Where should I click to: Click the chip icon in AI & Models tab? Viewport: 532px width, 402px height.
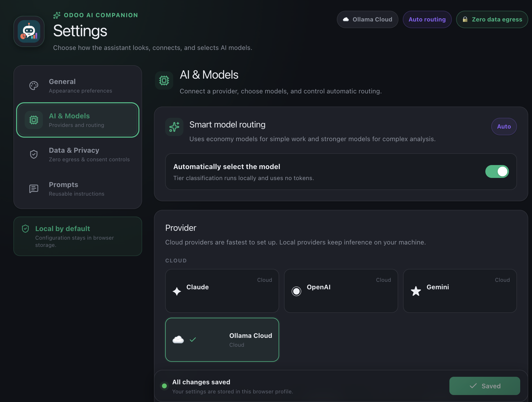coord(34,120)
